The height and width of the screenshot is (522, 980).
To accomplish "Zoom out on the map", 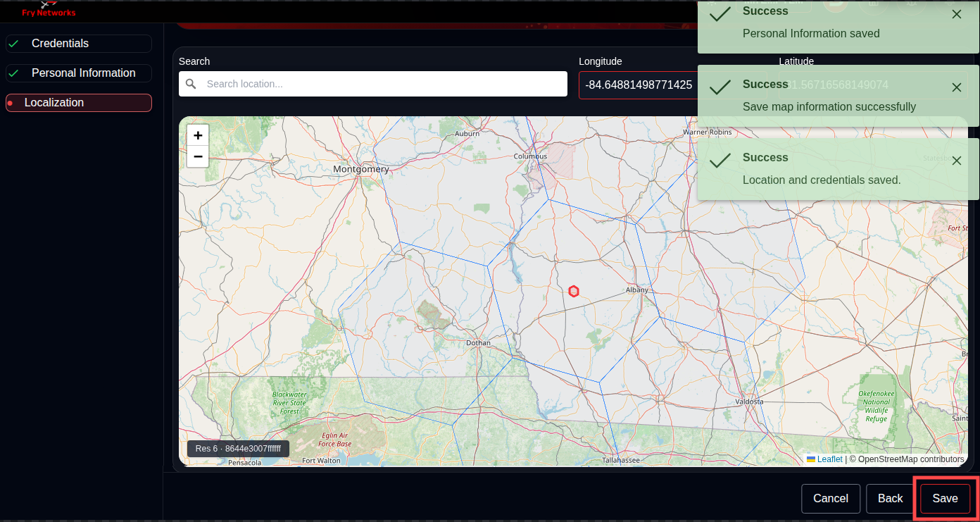I will tap(198, 156).
